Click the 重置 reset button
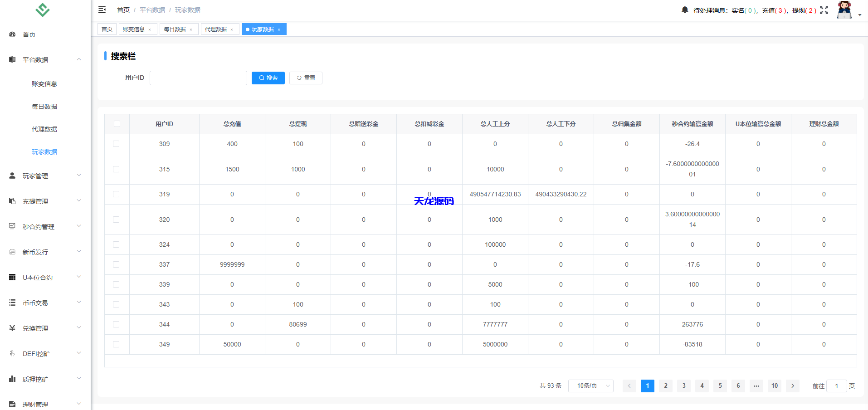The image size is (868, 410). [x=306, y=78]
